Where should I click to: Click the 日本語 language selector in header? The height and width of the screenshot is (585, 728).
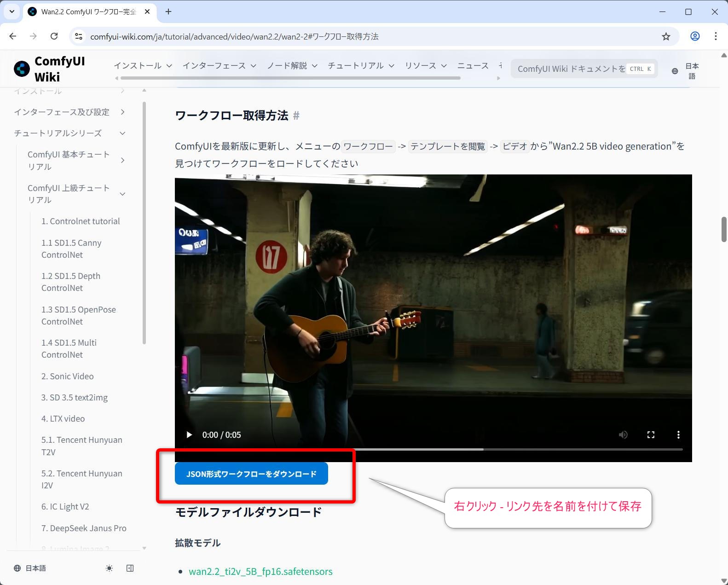coord(692,71)
